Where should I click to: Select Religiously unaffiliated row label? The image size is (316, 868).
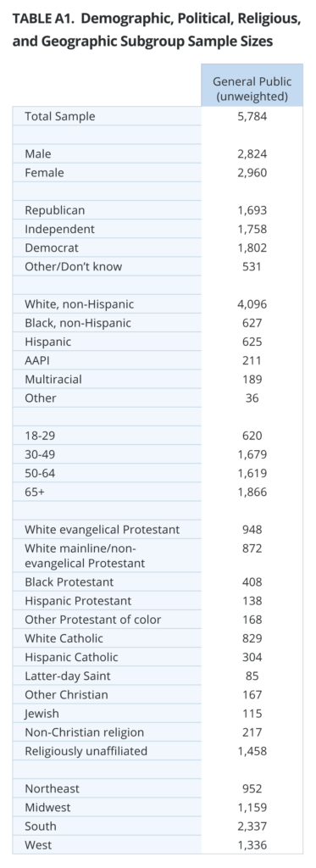(x=86, y=751)
